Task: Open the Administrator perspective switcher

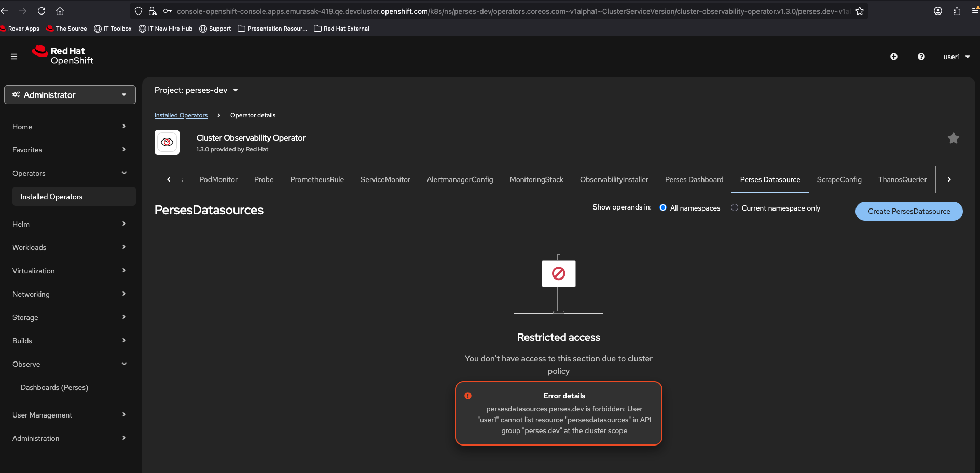Action: [70, 95]
